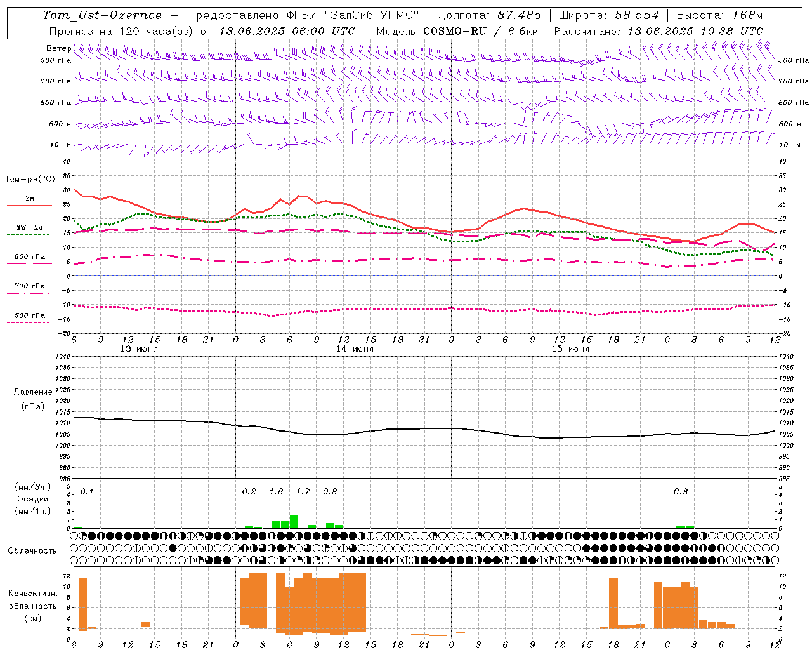Select the 3-hour precipitation value 1.7

303,492
